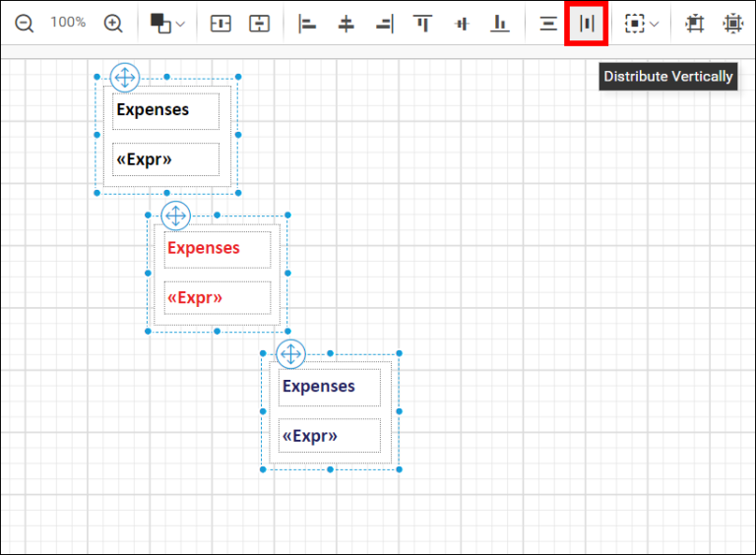
Task: Select the navy blue «Expr» text box
Action: coord(329,436)
